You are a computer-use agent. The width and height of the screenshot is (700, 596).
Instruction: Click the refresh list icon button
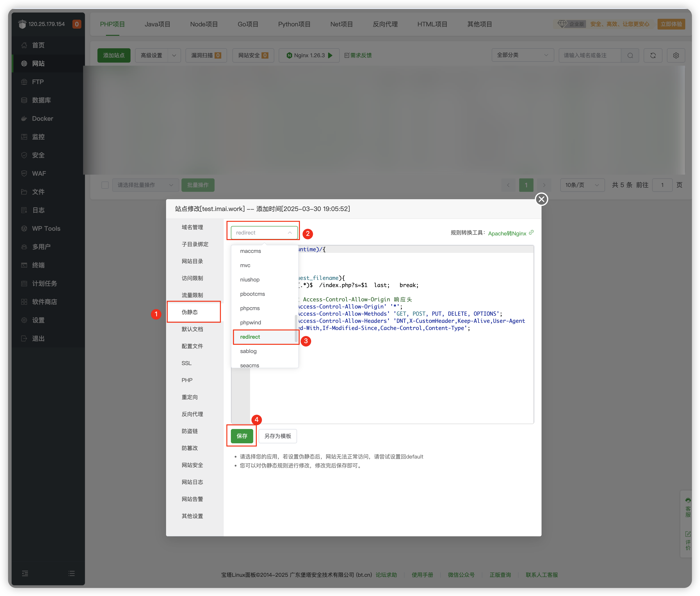pyautogui.click(x=653, y=55)
